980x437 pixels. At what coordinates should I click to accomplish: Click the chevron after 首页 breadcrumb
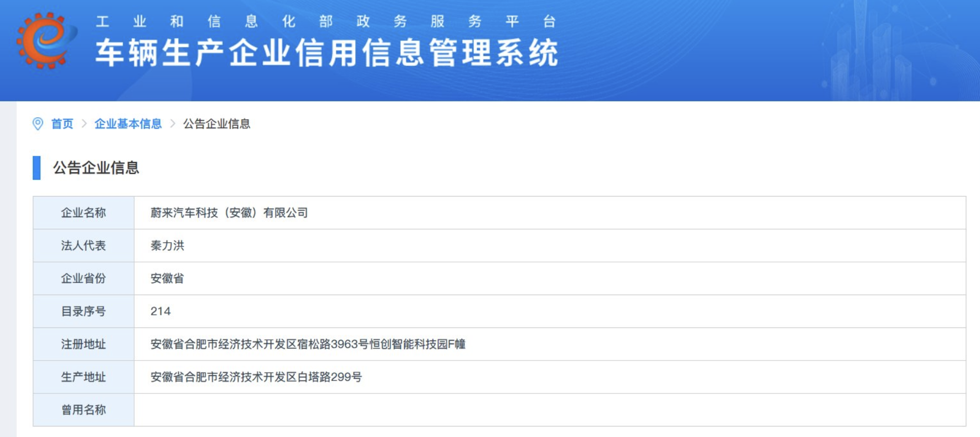tap(84, 124)
